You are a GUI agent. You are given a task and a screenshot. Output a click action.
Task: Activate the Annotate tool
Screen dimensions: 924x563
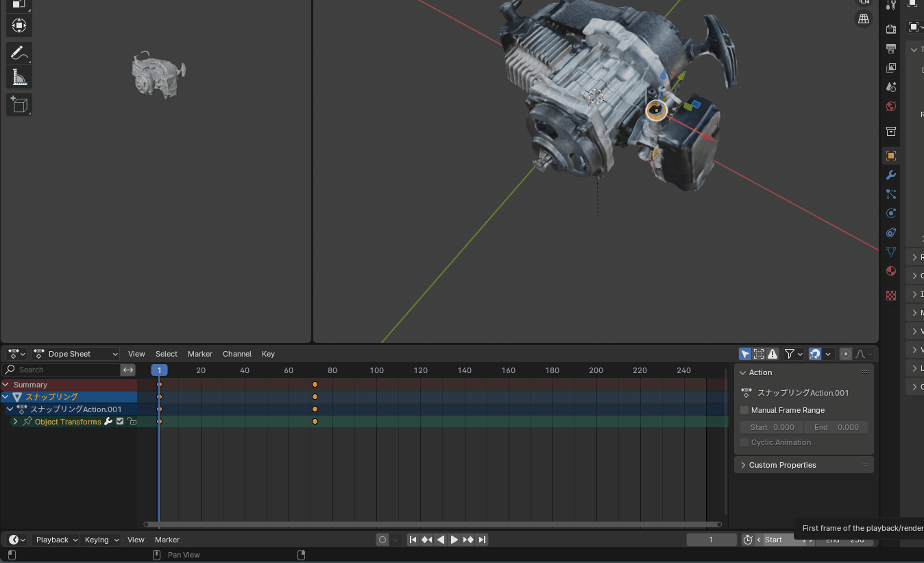tap(19, 53)
